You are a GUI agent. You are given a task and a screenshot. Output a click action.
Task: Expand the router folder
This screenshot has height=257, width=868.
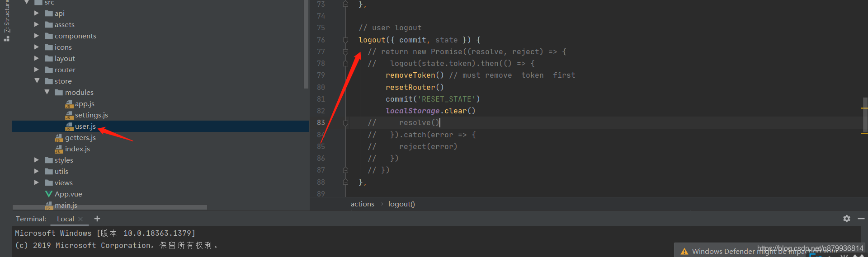point(37,70)
